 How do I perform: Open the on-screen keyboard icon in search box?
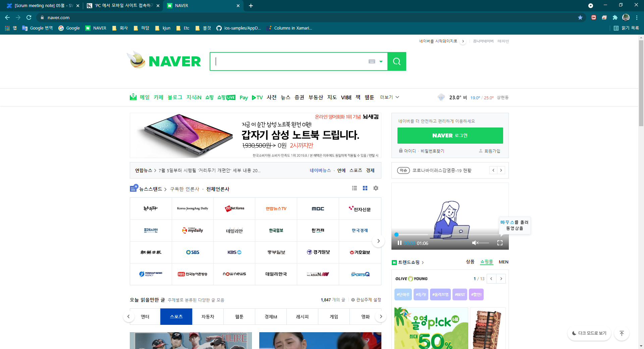[372, 61]
